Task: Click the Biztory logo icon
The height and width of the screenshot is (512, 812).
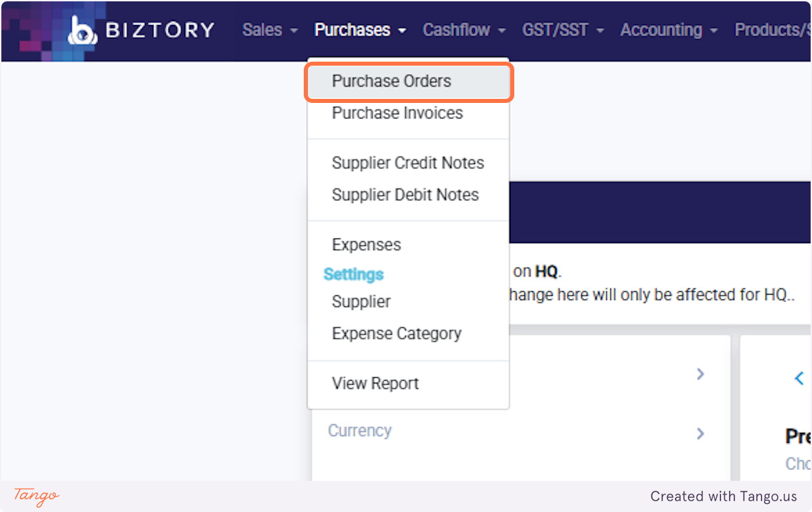Action: (83, 30)
